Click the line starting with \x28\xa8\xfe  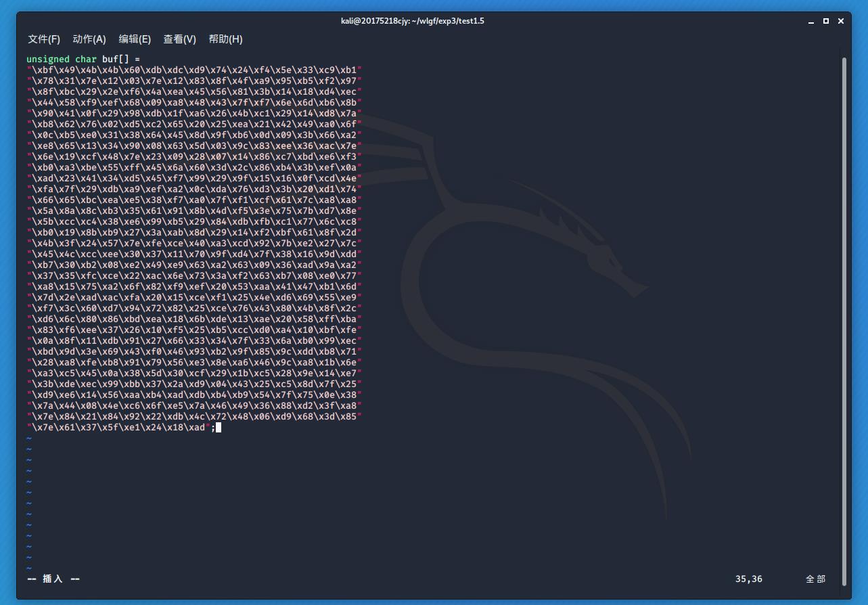[x=195, y=363]
